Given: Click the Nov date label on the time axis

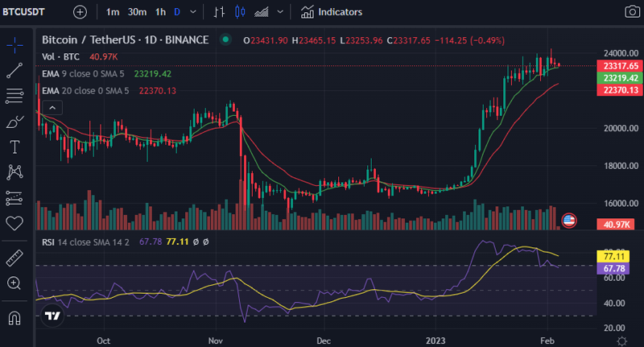Looking at the screenshot, I should (x=216, y=341).
